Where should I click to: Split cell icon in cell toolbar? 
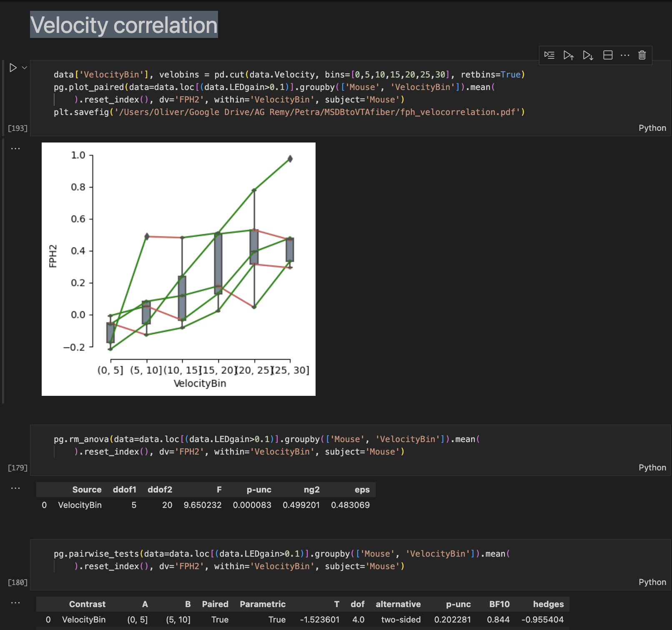pyautogui.click(x=608, y=55)
